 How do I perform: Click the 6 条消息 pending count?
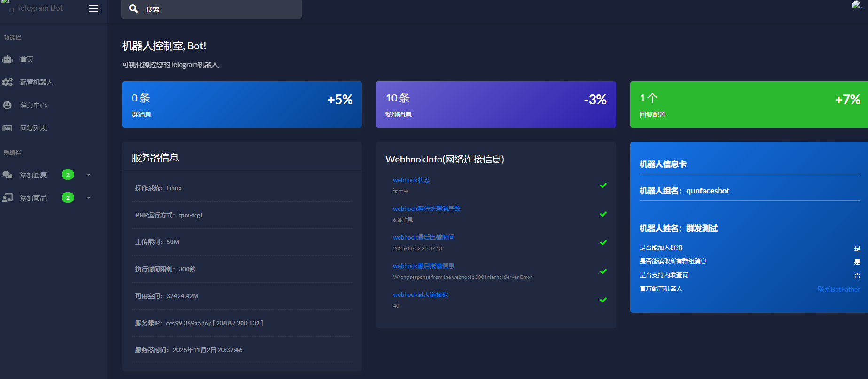403,220
